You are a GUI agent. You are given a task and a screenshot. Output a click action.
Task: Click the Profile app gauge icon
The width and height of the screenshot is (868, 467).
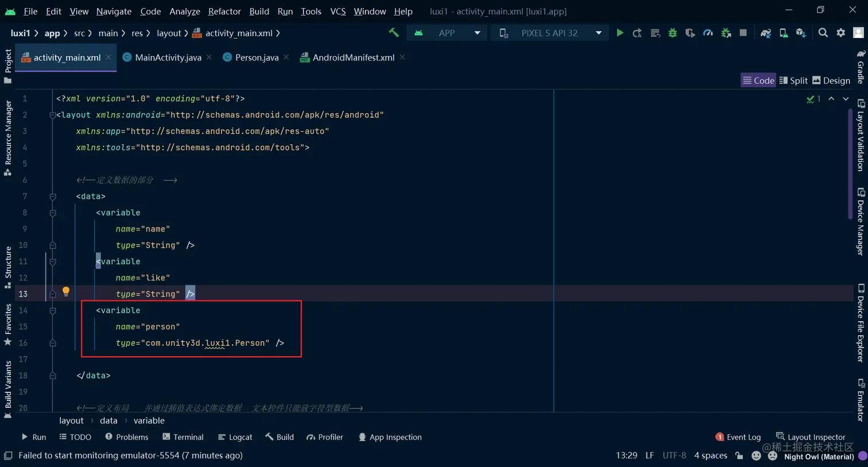coord(708,33)
